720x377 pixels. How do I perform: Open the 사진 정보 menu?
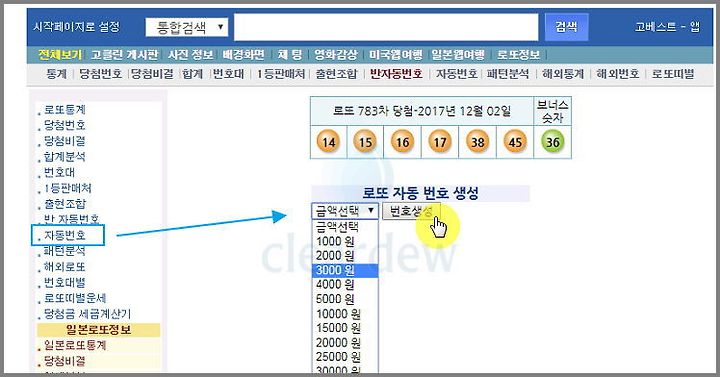191,55
